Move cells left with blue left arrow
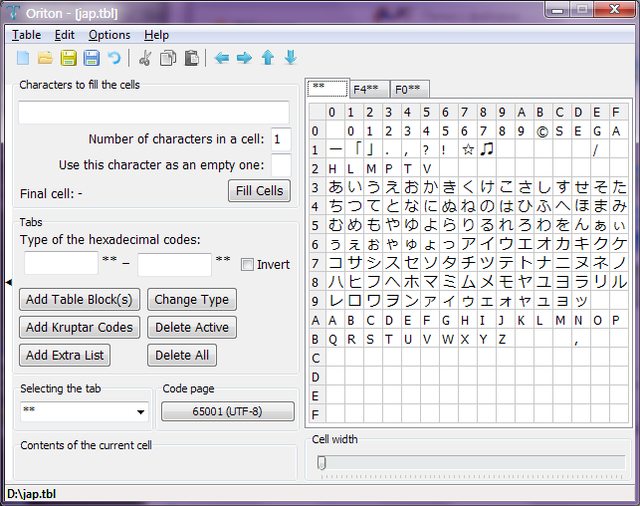Screen dimensions: 640x506 click(x=222, y=58)
